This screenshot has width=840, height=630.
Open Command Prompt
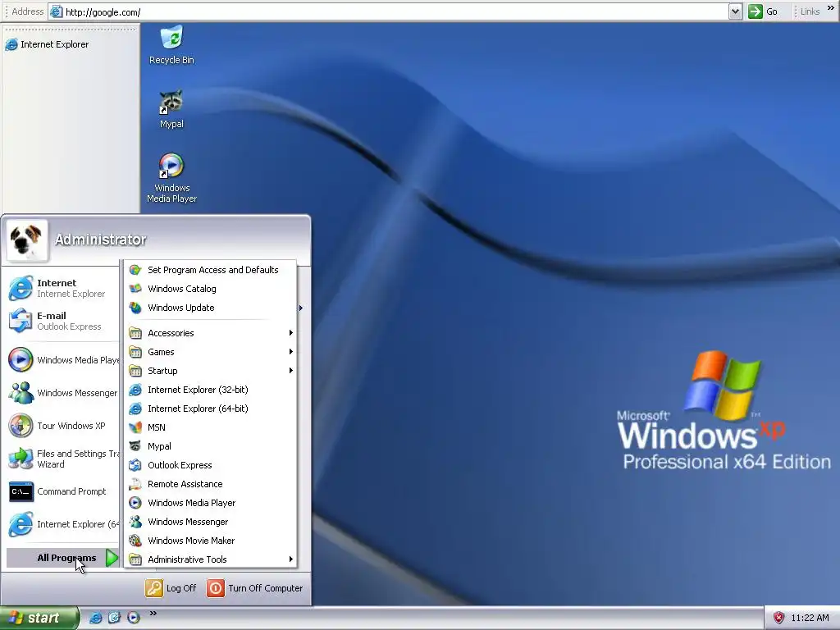click(x=63, y=492)
